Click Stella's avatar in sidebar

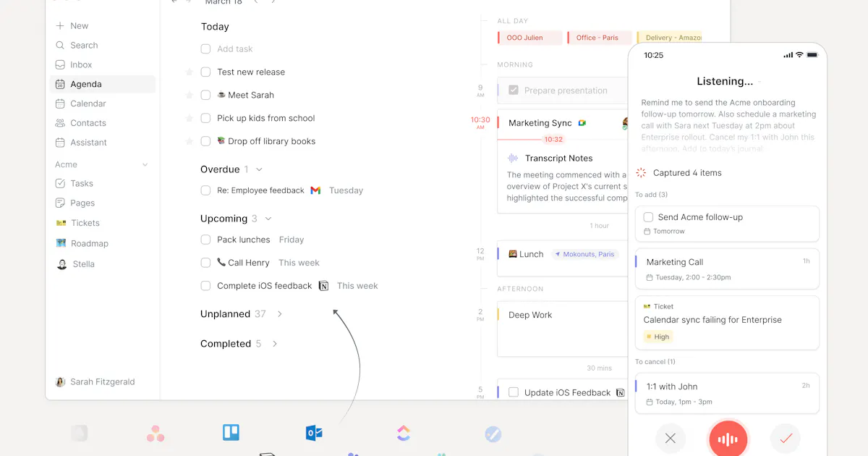(61, 264)
